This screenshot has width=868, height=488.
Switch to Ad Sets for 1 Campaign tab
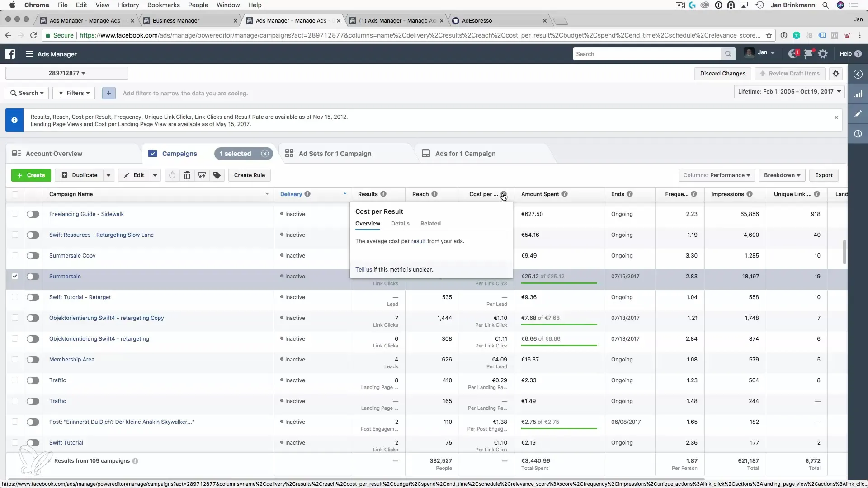[x=335, y=154]
